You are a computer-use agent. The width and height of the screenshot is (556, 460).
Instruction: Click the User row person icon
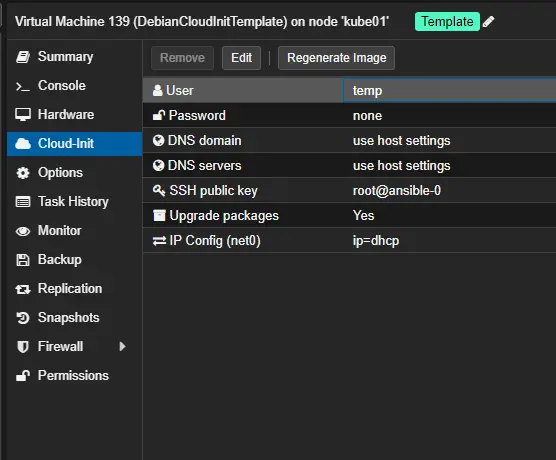tap(157, 90)
